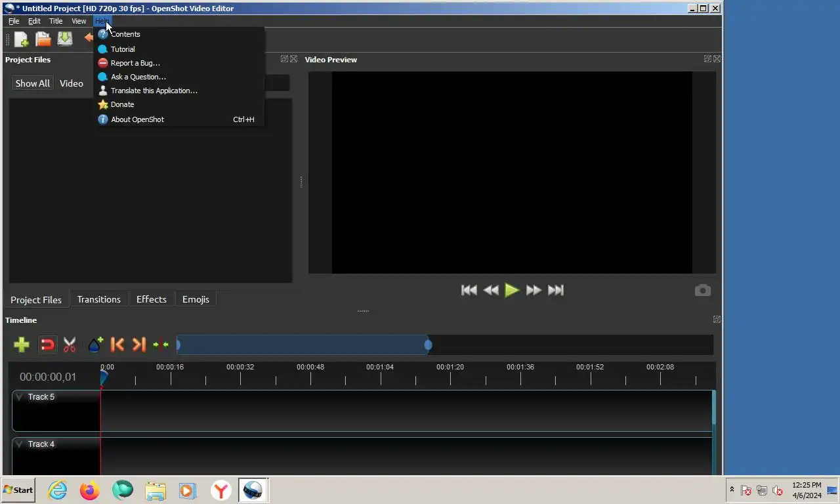Click the New Project toolbar icon
Image resolution: width=840 pixels, height=504 pixels.
pos(22,39)
